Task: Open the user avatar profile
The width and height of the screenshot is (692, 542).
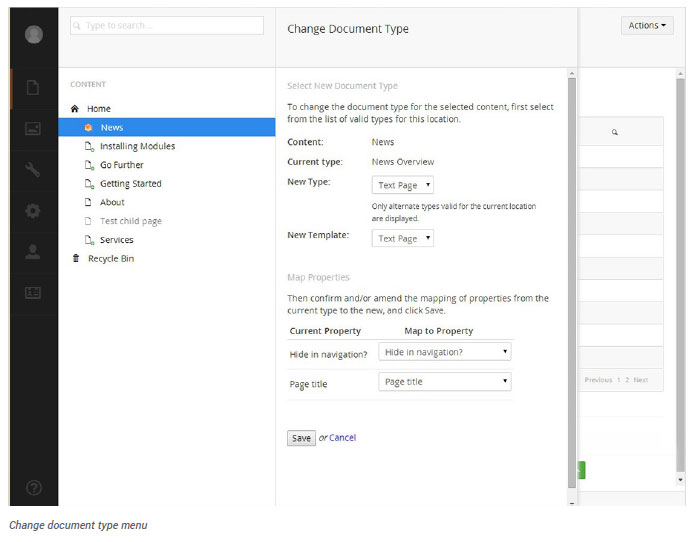Action: 34,34
